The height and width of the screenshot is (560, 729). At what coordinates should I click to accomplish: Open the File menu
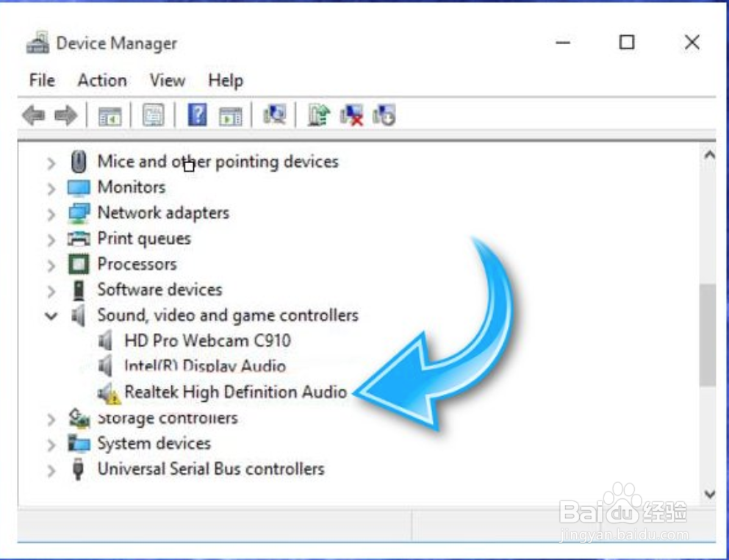pyautogui.click(x=42, y=80)
